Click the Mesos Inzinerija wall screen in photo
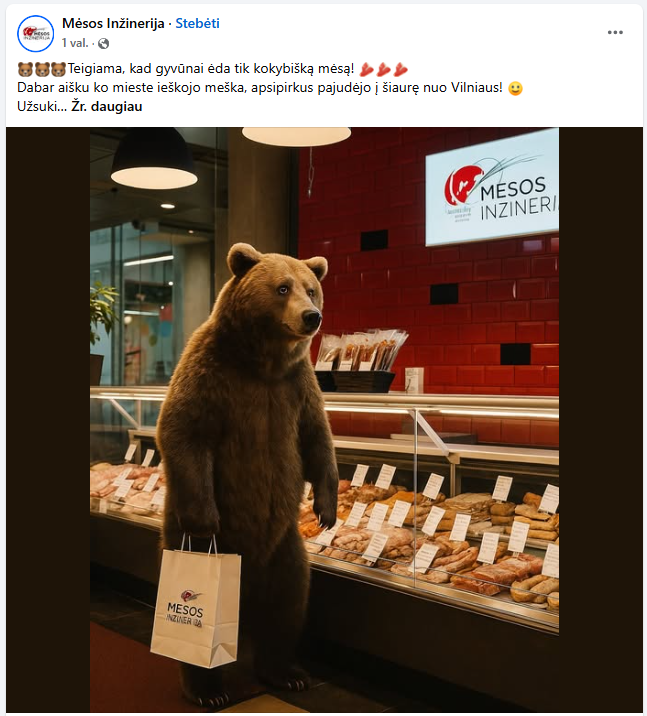Image resolution: width=647 pixels, height=716 pixels. pos(492,188)
